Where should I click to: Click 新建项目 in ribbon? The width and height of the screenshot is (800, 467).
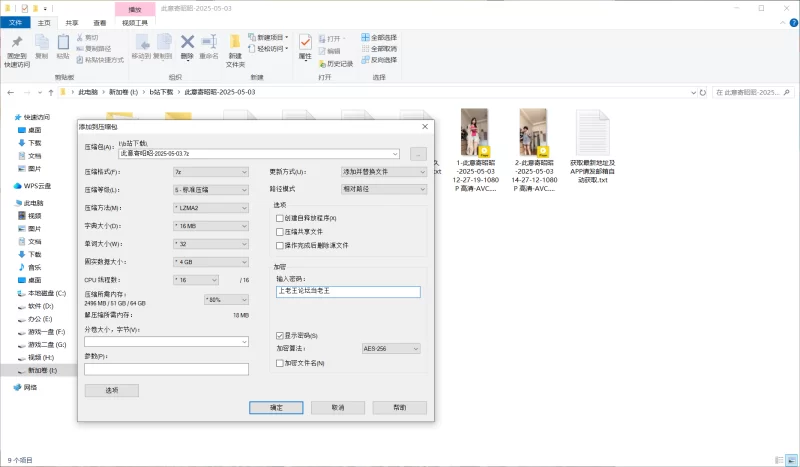coord(268,37)
